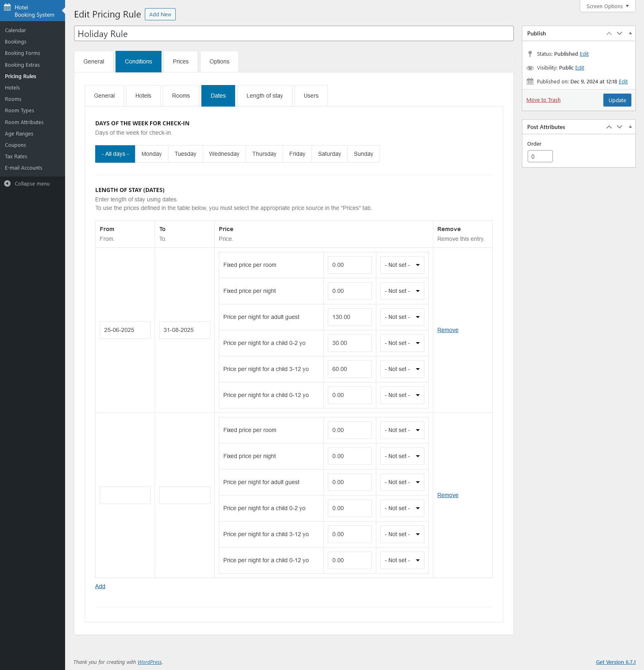Switch to the Rooms conditions sub-tab
The width and height of the screenshot is (644, 670).
(x=181, y=96)
